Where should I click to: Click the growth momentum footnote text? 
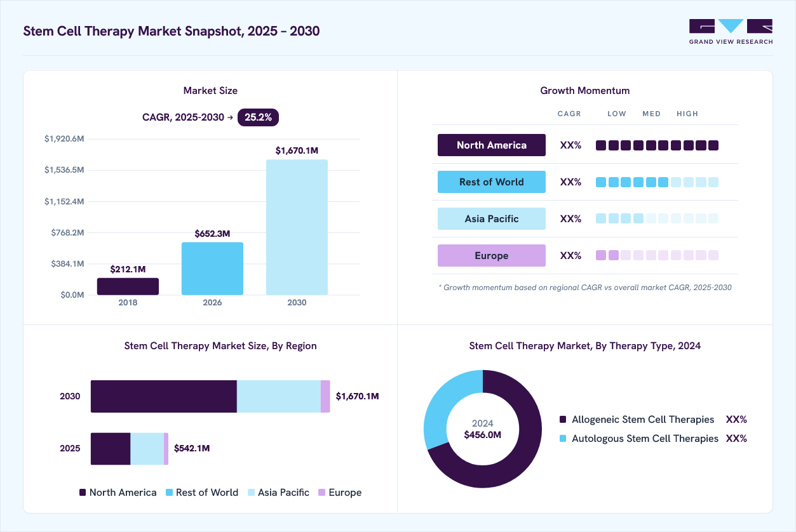click(x=585, y=288)
